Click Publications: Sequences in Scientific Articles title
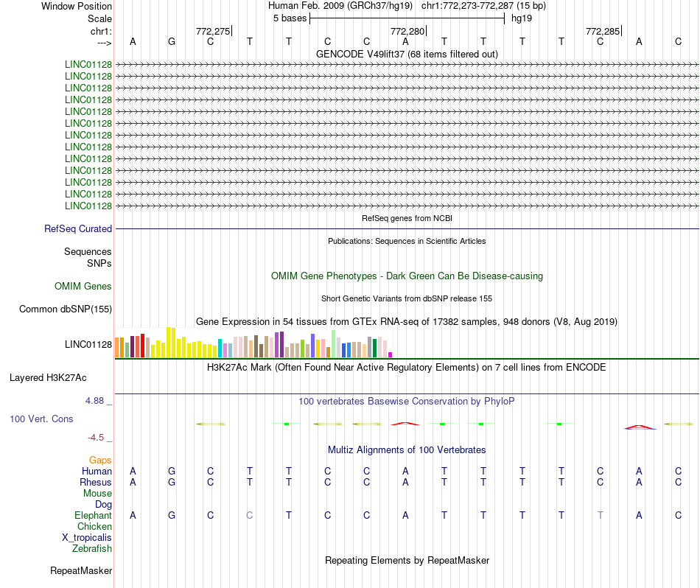This screenshot has height=588, width=700. point(407,241)
